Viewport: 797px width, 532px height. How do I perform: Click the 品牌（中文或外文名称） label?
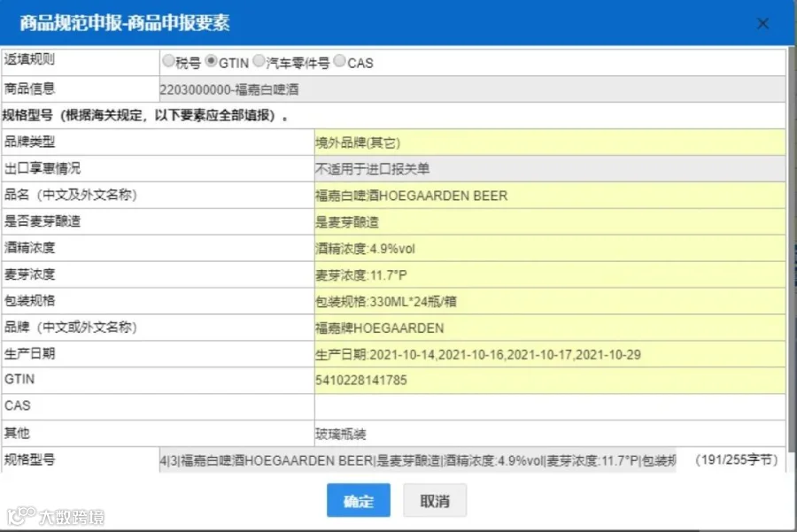point(71,327)
